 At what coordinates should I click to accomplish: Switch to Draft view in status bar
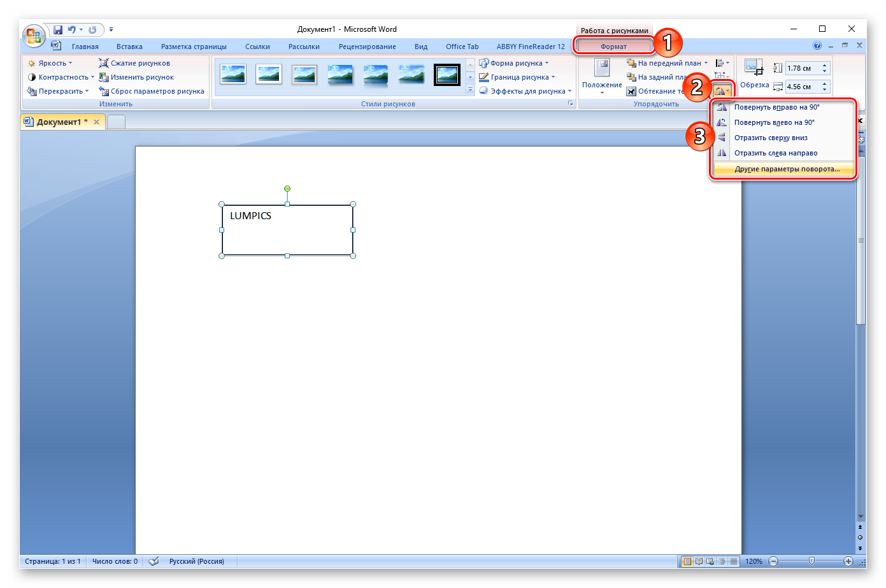click(x=734, y=561)
